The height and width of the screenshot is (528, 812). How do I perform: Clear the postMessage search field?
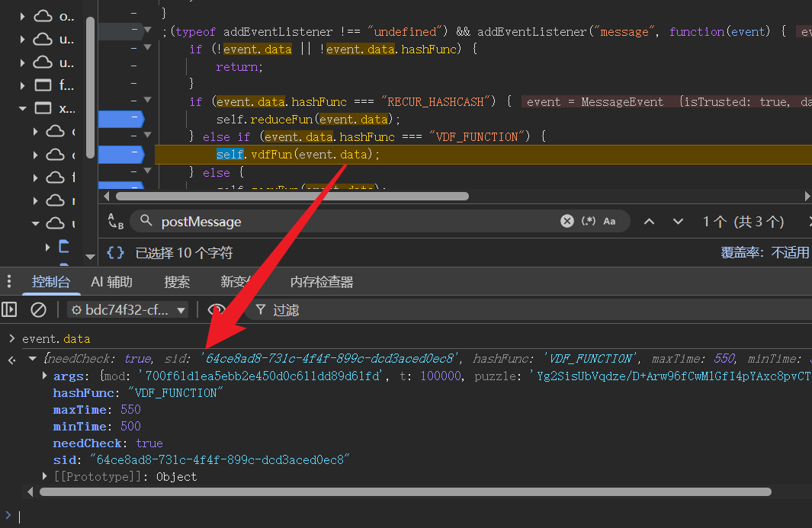coord(567,221)
